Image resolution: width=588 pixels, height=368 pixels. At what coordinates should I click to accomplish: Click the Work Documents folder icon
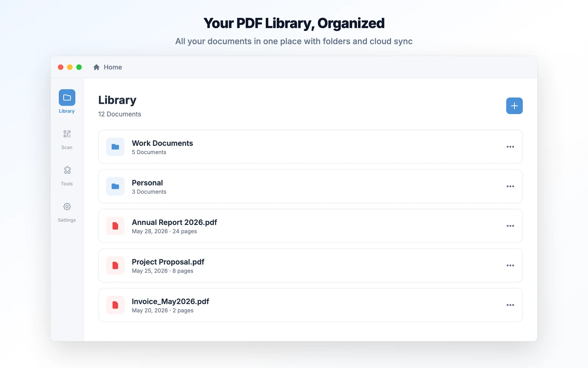coord(115,147)
